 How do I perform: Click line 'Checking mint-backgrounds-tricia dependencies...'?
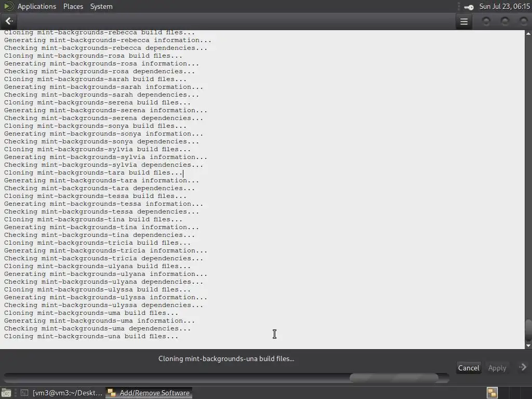click(x=103, y=259)
